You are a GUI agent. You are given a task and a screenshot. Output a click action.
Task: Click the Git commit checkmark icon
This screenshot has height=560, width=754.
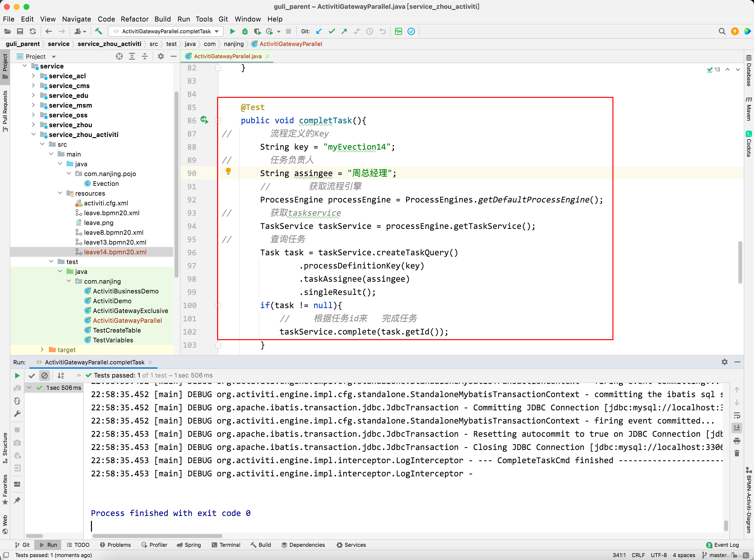pos(332,32)
